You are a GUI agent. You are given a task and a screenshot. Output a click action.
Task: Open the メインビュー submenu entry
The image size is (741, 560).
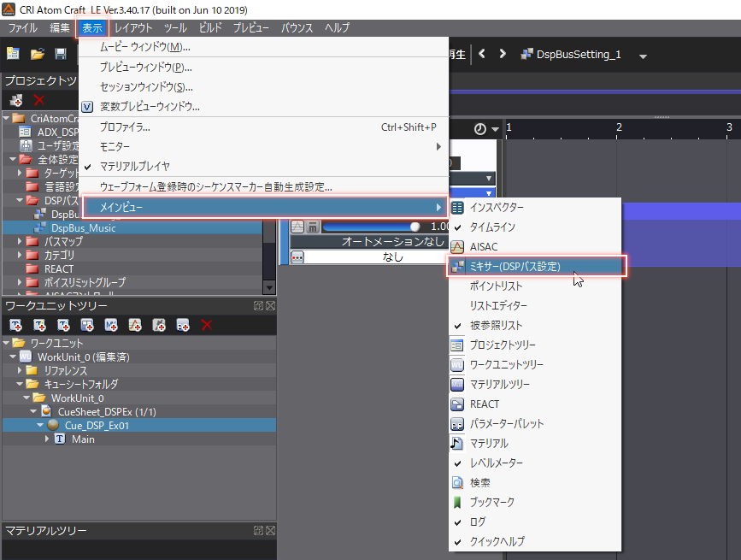pos(263,207)
